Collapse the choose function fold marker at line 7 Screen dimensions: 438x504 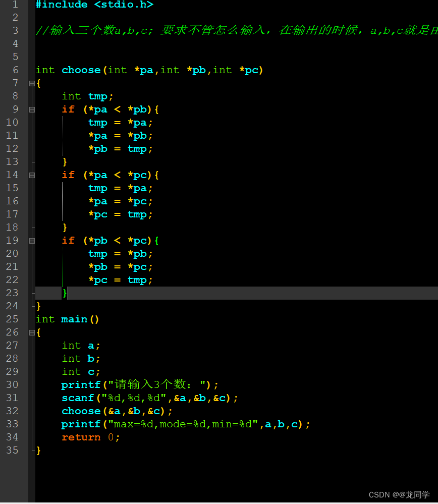click(x=32, y=84)
